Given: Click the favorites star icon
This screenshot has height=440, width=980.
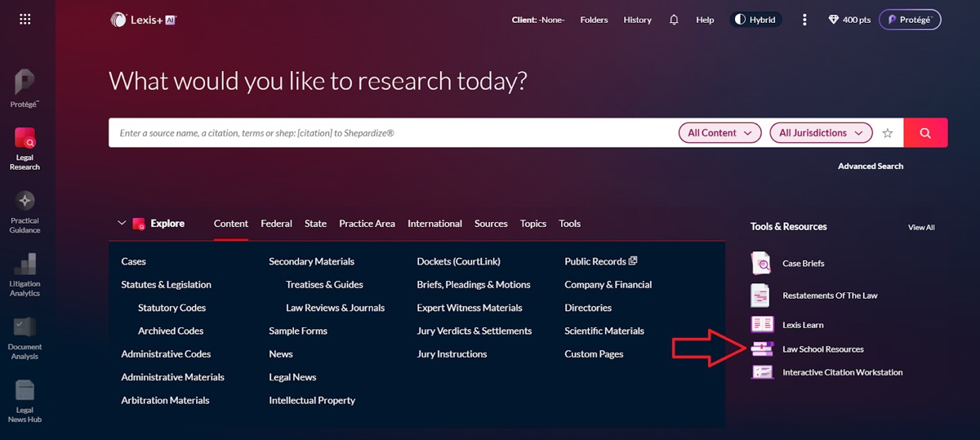Looking at the screenshot, I should [888, 133].
